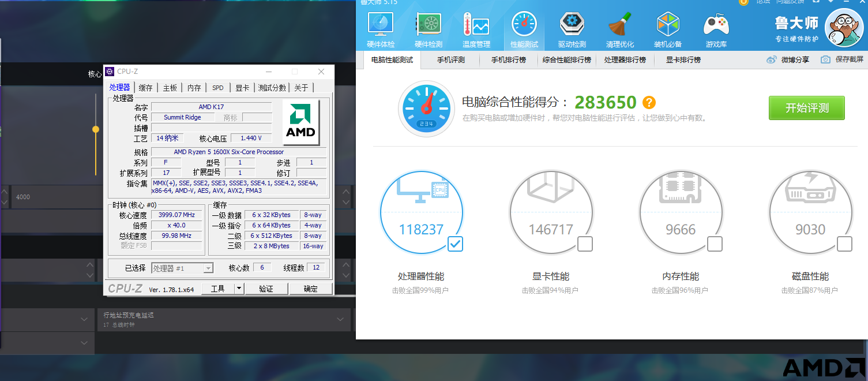Click the 微博分享 link text
Image resolution: width=868 pixels, height=381 pixels.
(795, 60)
